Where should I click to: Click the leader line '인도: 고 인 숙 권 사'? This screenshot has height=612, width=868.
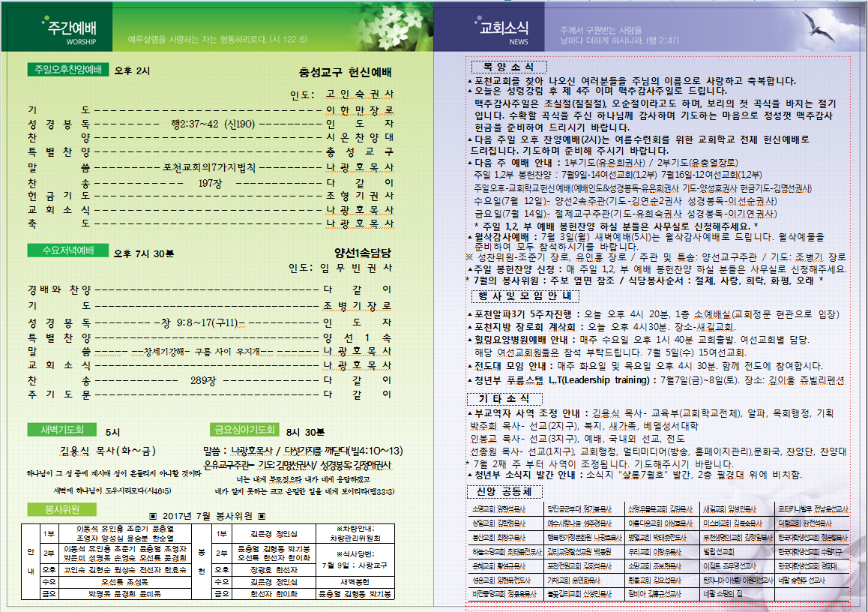[x=342, y=94]
